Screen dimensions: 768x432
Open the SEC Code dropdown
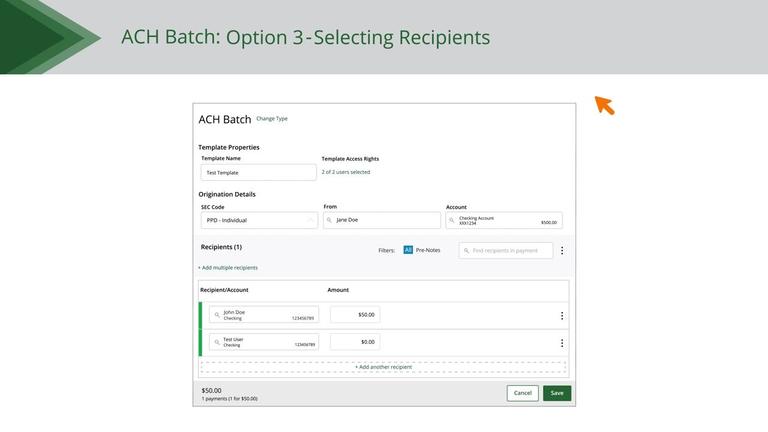pos(259,220)
